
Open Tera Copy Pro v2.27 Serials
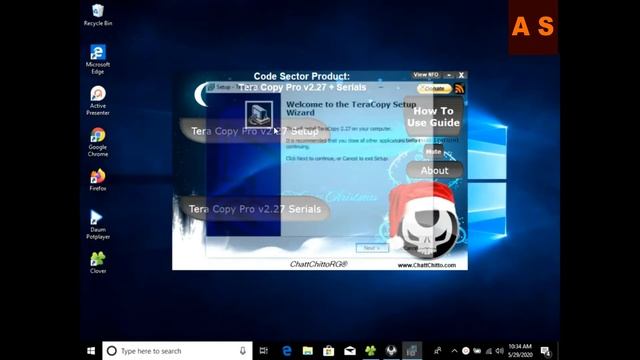pyautogui.click(x=255, y=209)
